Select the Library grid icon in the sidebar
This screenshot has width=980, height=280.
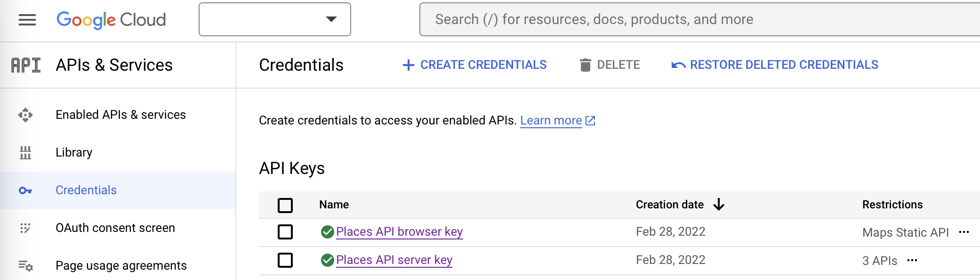tap(26, 152)
